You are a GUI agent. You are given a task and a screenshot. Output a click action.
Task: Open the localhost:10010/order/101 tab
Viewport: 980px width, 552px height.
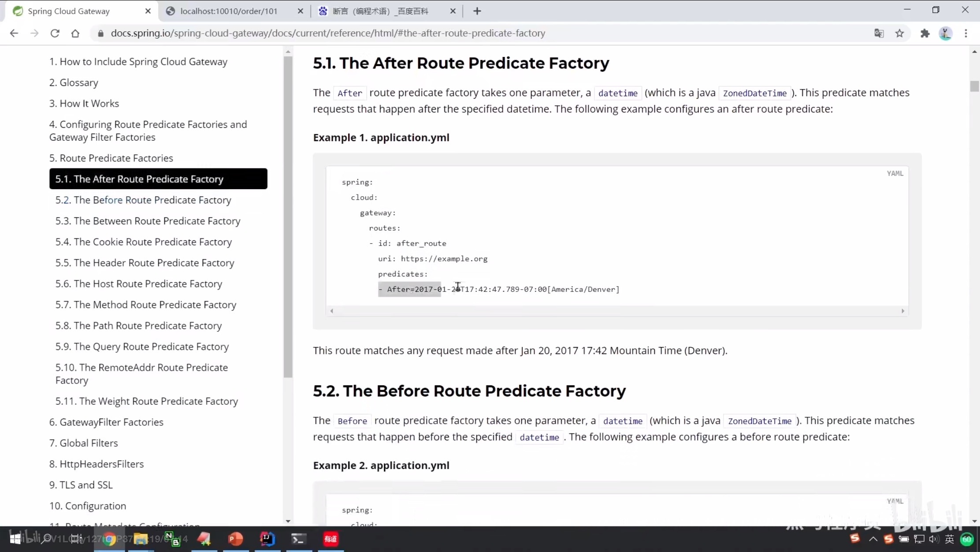(x=228, y=11)
